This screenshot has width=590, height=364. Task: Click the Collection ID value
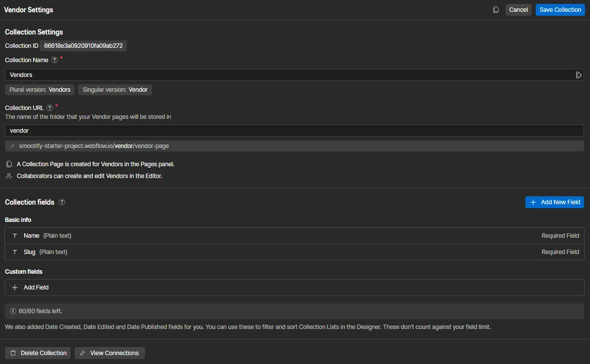tap(83, 46)
